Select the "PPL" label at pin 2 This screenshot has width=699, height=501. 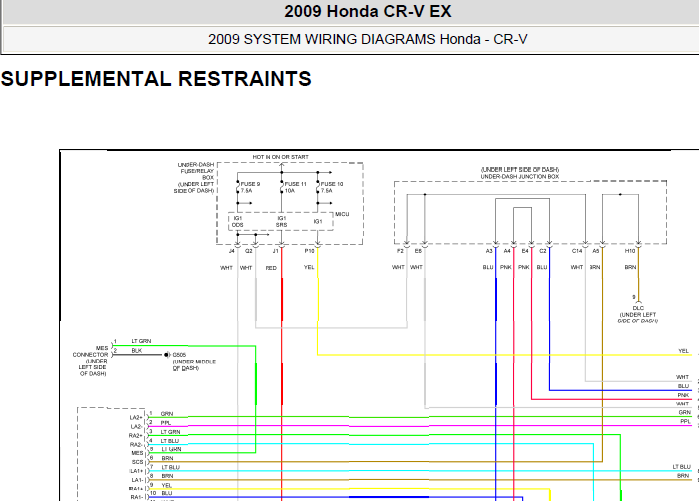tap(166, 423)
